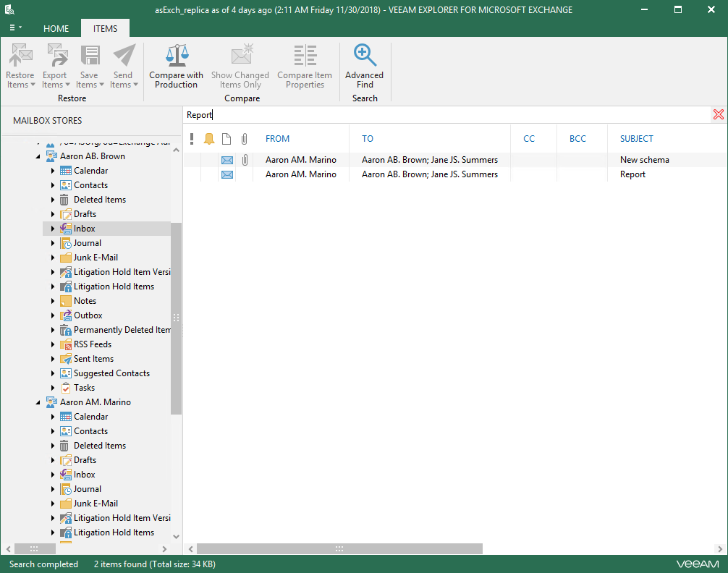Select Aaron AB. Brown Deleted Items folder
This screenshot has height=573, width=728.
coord(100,199)
